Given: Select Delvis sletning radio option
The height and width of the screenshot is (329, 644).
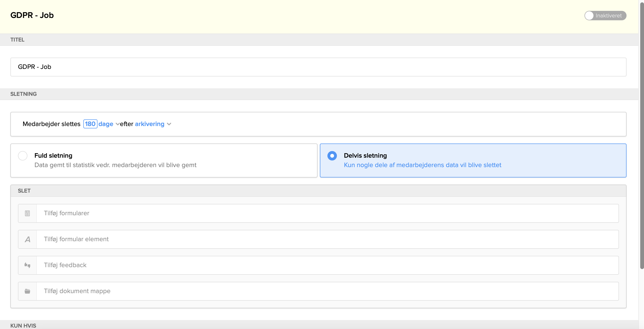Looking at the screenshot, I should 332,156.
